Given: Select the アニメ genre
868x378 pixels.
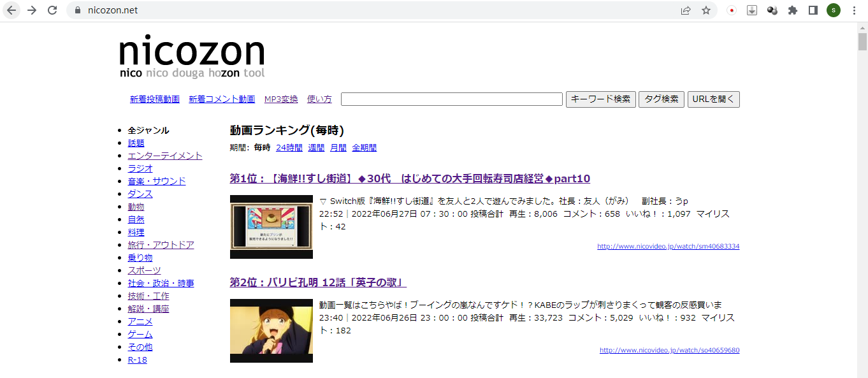Looking at the screenshot, I should (140, 322).
